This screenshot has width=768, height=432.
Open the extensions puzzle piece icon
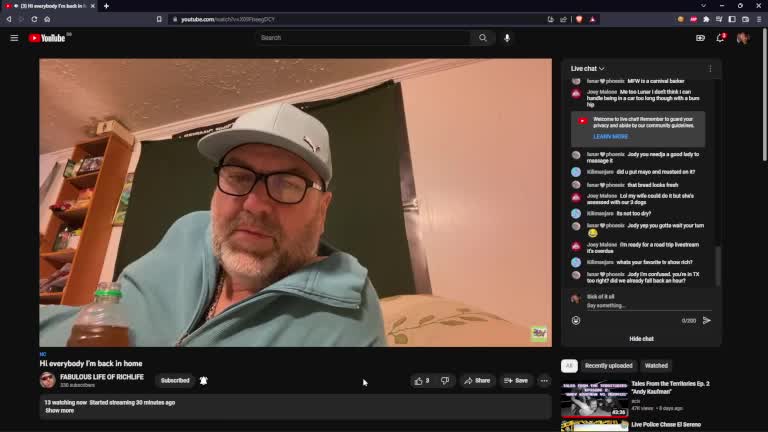tap(706, 19)
